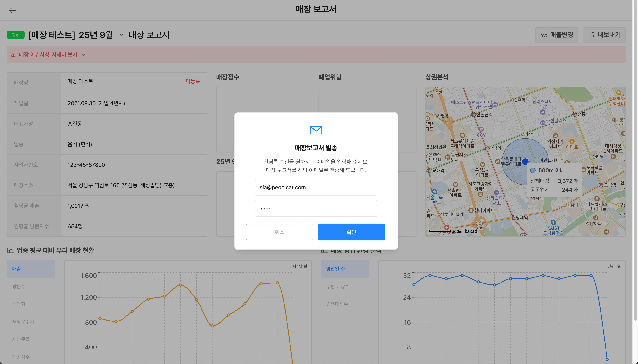Screen dimensions: 638x364
Task: Switch to the 방문수 tab
Action: [19, 286]
